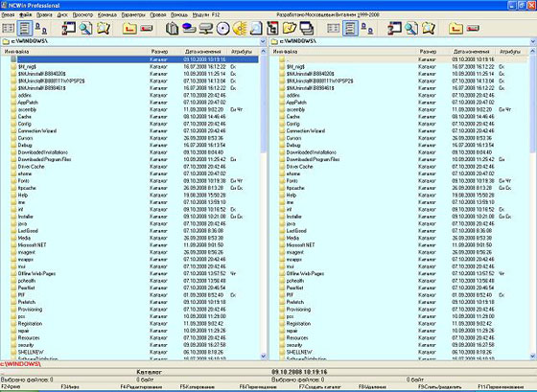Toggle the detailed view button in left toolbar
537x392 pixels.
[x=25, y=29]
